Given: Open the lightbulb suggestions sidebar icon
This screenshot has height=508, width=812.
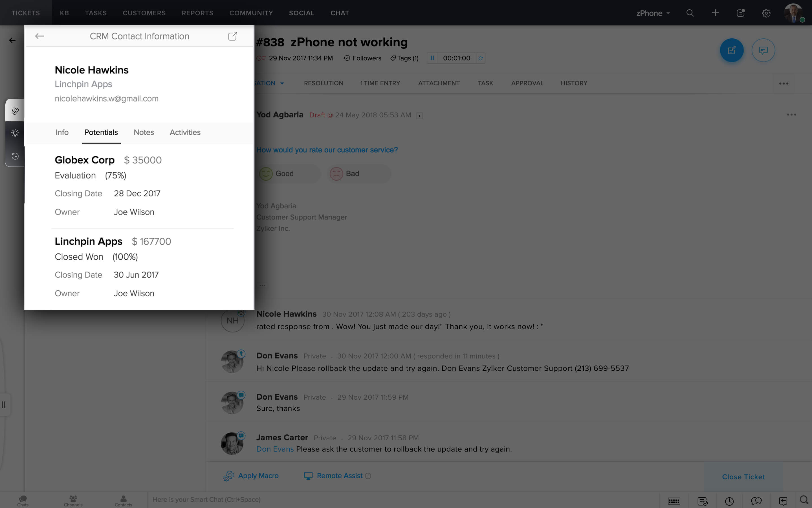Looking at the screenshot, I should tap(15, 133).
